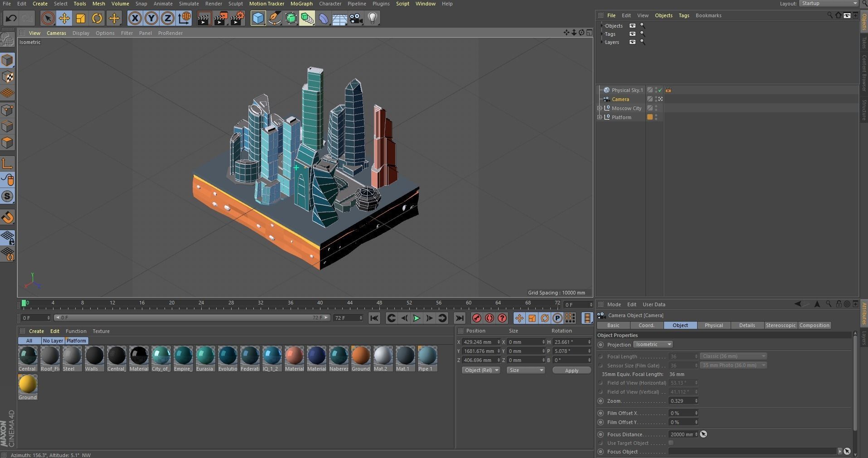Open search in Object Manager
The width and height of the screenshot is (868, 458).
point(830,15)
